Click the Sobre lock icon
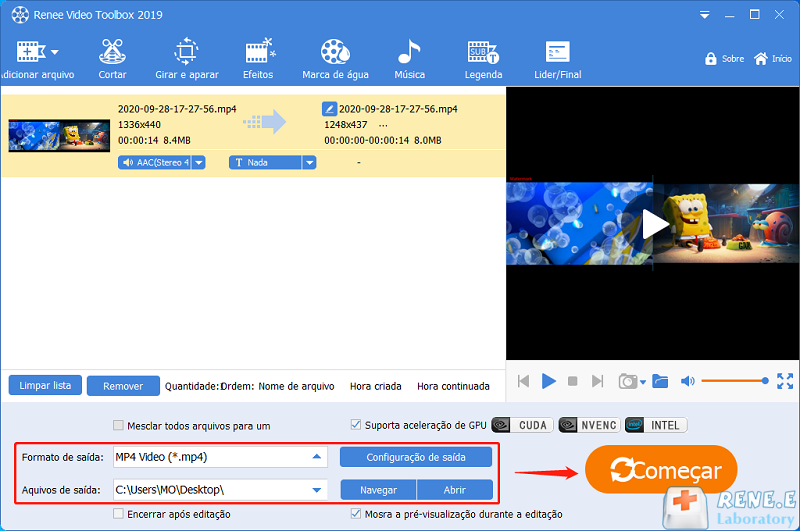800x531 pixels. point(710,59)
